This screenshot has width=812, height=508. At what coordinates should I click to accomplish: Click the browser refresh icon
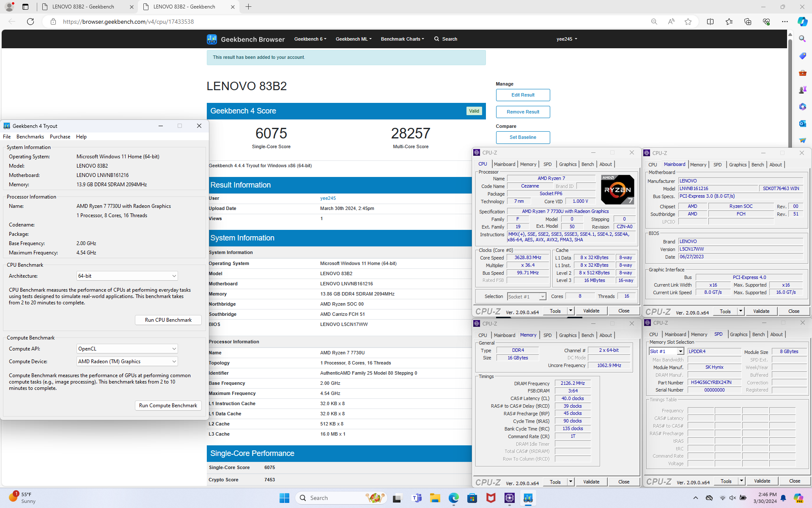coord(30,22)
